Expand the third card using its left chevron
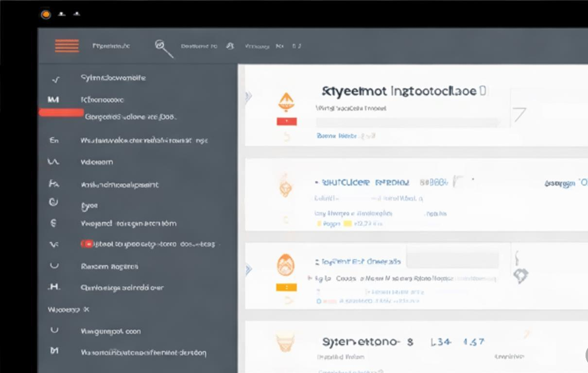 (x=249, y=269)
